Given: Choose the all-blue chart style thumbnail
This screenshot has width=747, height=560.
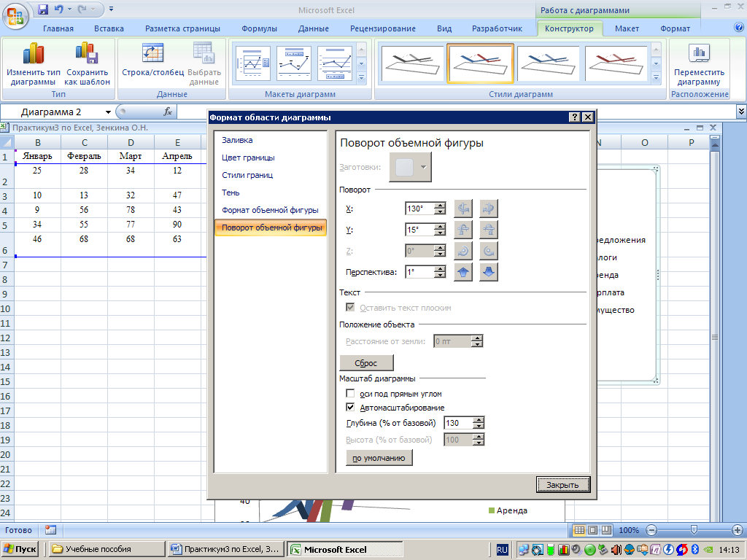Looking at the screenshot, I should pyautogui.click(x=549, y=64).
